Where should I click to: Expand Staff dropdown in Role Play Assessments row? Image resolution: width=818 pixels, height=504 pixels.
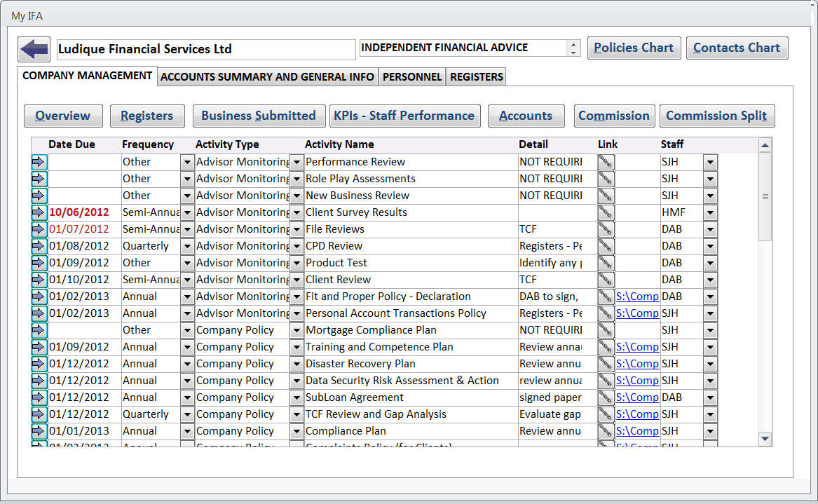[x=710, y=179]
